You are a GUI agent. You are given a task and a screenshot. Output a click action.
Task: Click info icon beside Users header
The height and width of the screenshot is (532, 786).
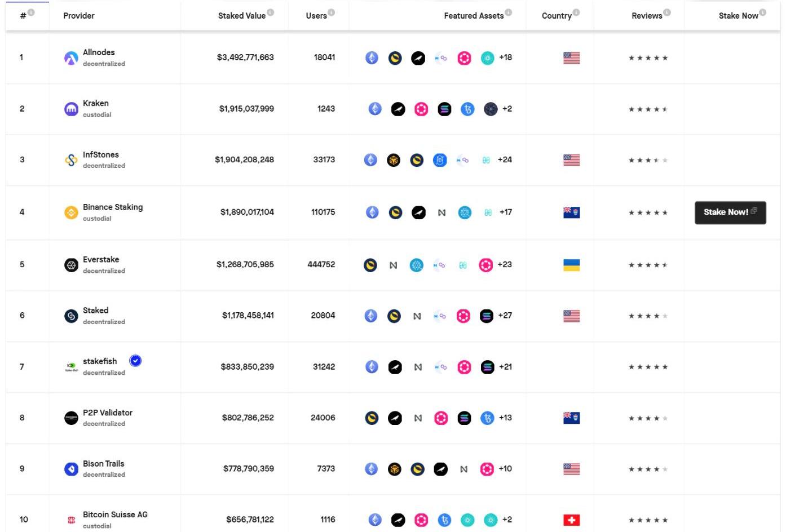point(332,12)
